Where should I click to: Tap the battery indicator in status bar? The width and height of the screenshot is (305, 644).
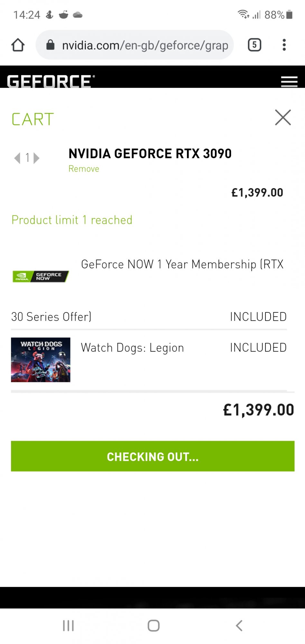click(289, 14)
